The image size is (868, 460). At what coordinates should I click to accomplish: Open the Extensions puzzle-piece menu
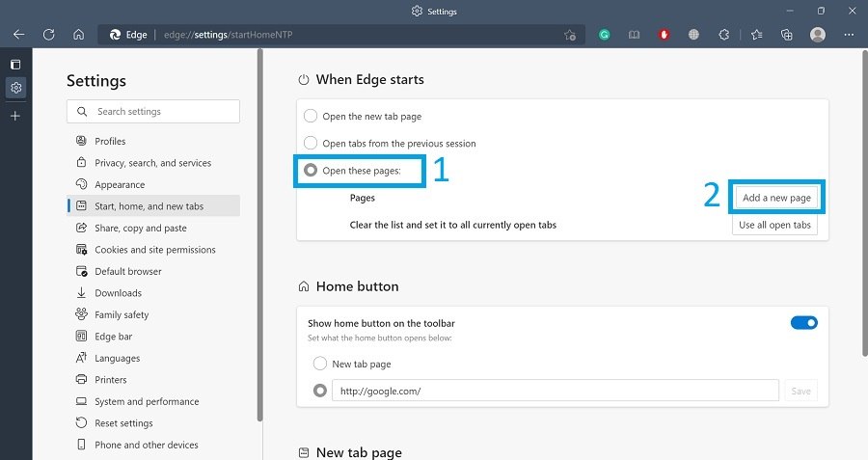(724, 35)
